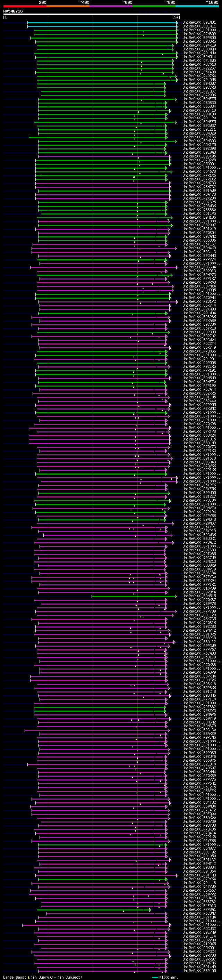The image size is (222, 980).
Task: Click the green ~80% identity legend segment
Action: coord(154,6)
